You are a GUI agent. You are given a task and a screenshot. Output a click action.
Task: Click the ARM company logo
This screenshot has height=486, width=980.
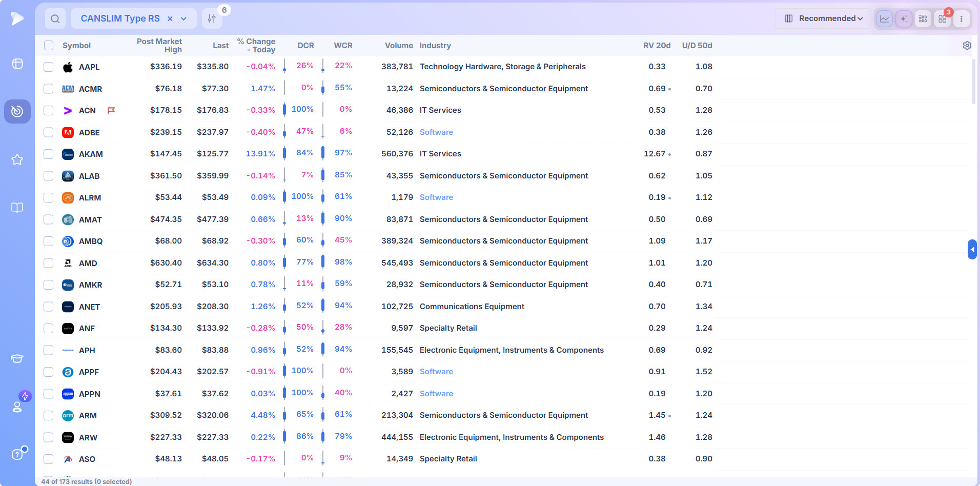[x=68, y=416]
